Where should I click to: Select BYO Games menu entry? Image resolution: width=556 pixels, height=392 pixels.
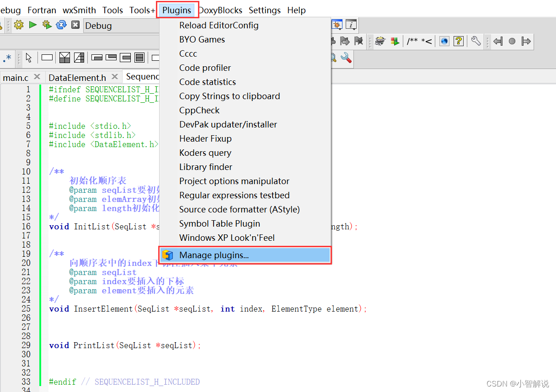click(x=245, y=40)
